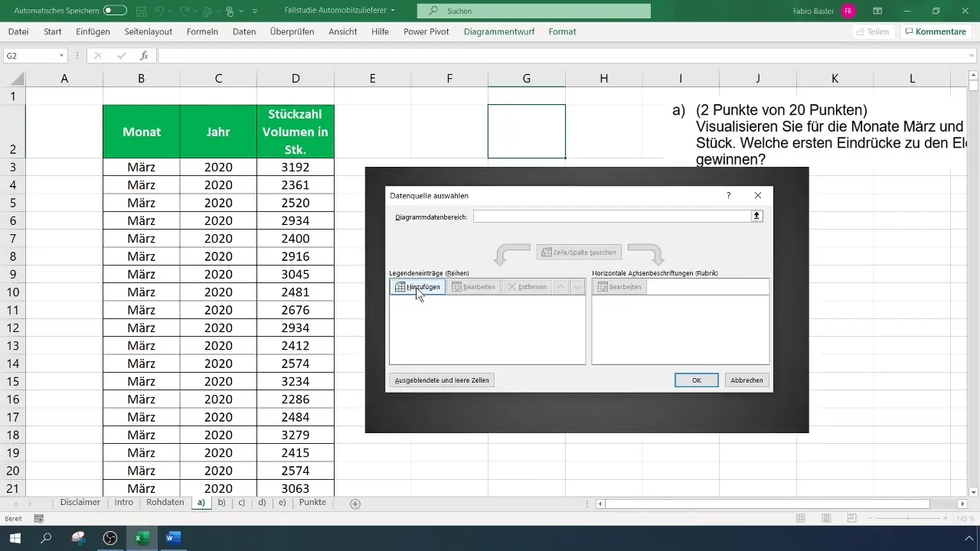Click the touch/mouse mode icon
This screenshot has width=980, height=551.
pos(229,11)
